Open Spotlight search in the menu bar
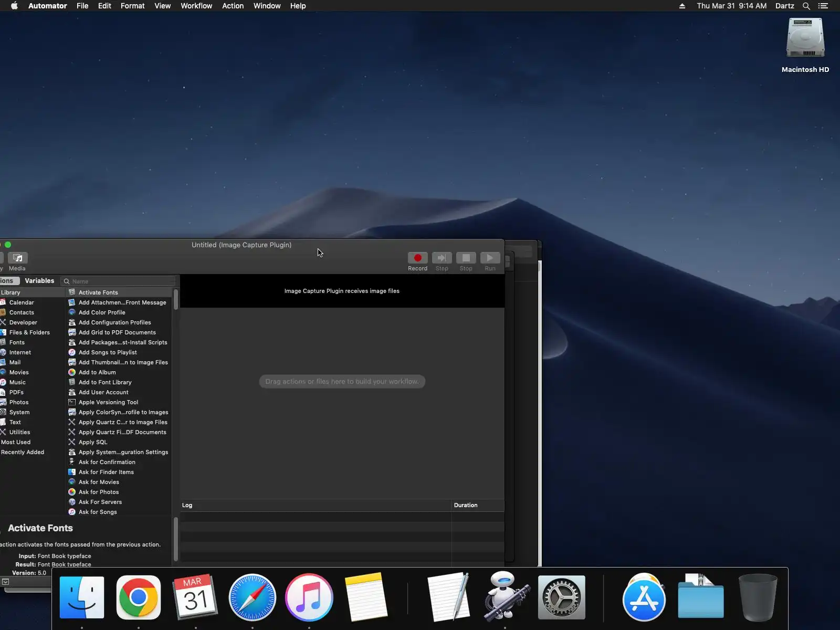The height and width of the screenshot is (630, 840). pyautogui.click(x=806, y=6)
